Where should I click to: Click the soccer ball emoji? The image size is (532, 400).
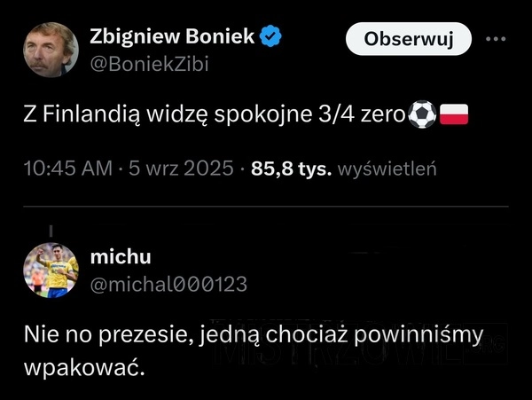point(422,115)
